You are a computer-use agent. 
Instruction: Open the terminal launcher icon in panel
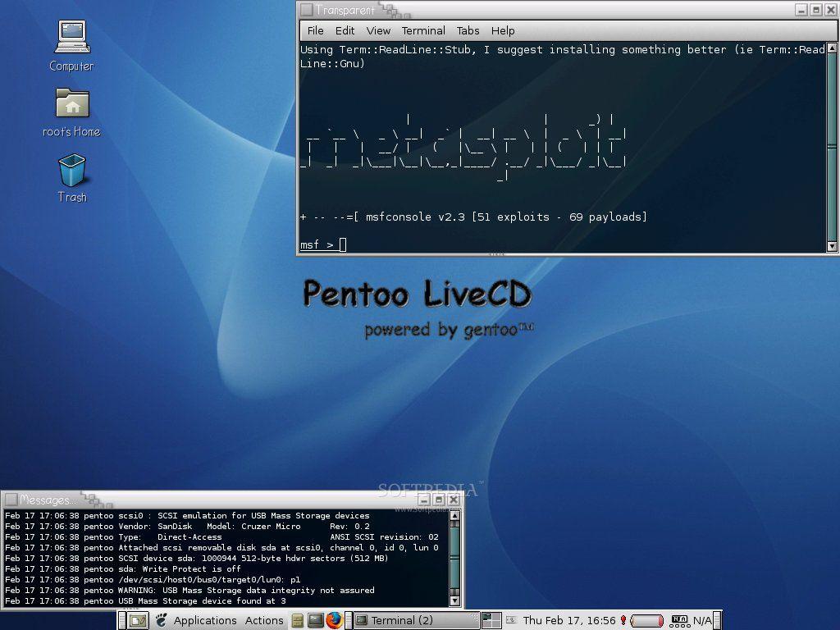(x=316, y=620)
